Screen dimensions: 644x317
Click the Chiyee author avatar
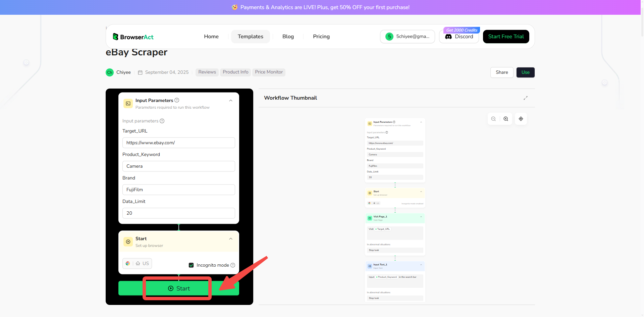click(110, 72)
